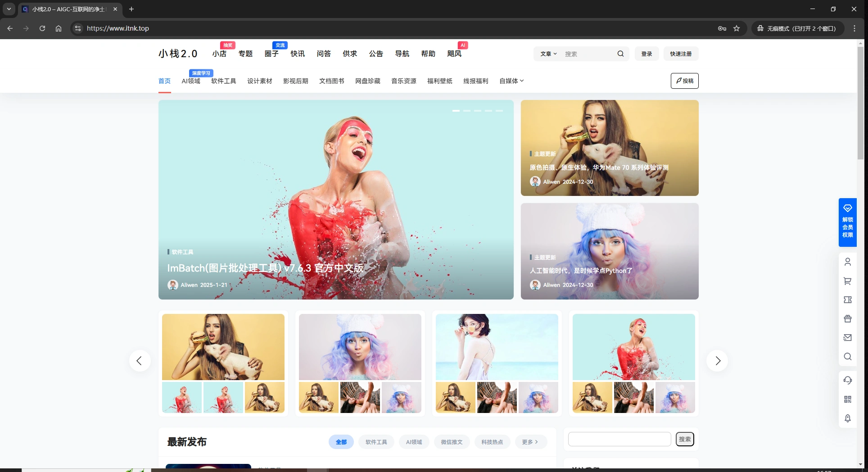Expand the 更多 filter options
This screenshot has height=472, width=868.
pyautogui.click(x=530, y=442)
